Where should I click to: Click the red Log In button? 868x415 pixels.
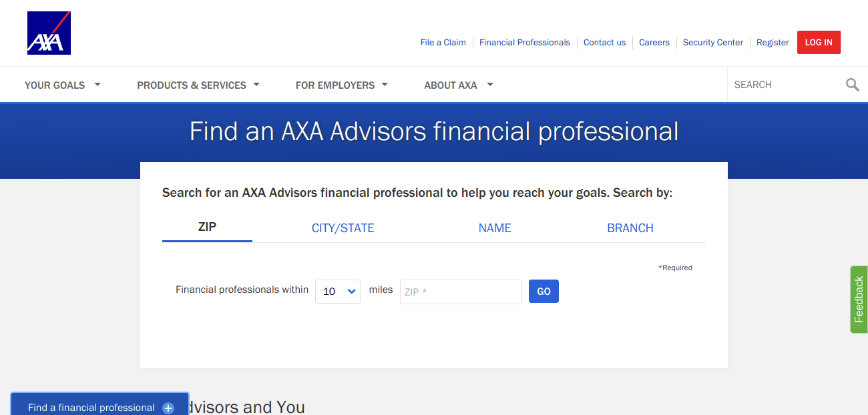(x=819, y=42)
